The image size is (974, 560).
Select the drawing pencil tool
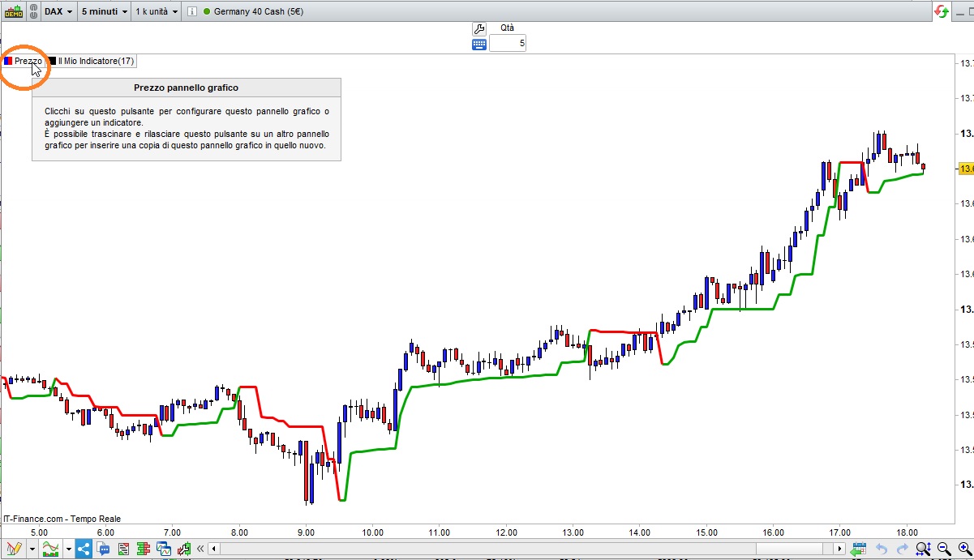13,549
